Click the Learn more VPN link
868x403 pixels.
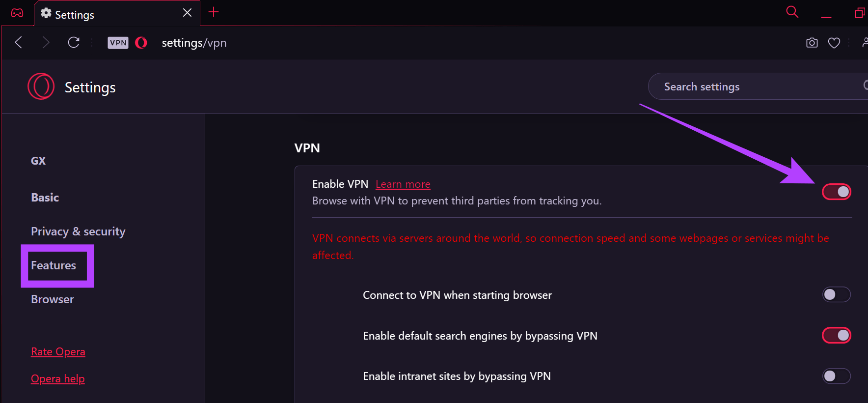(403, 184)
